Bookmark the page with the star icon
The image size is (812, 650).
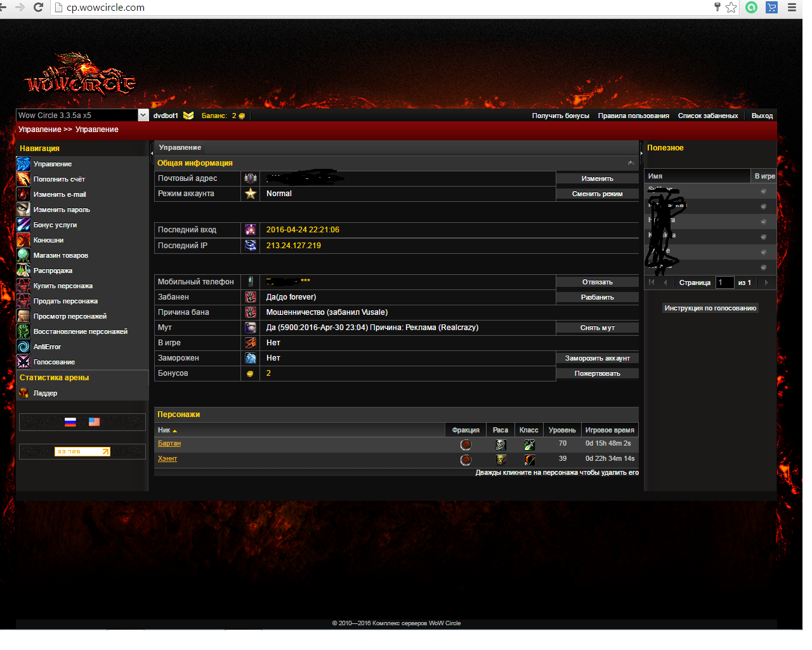pos(731,8)
